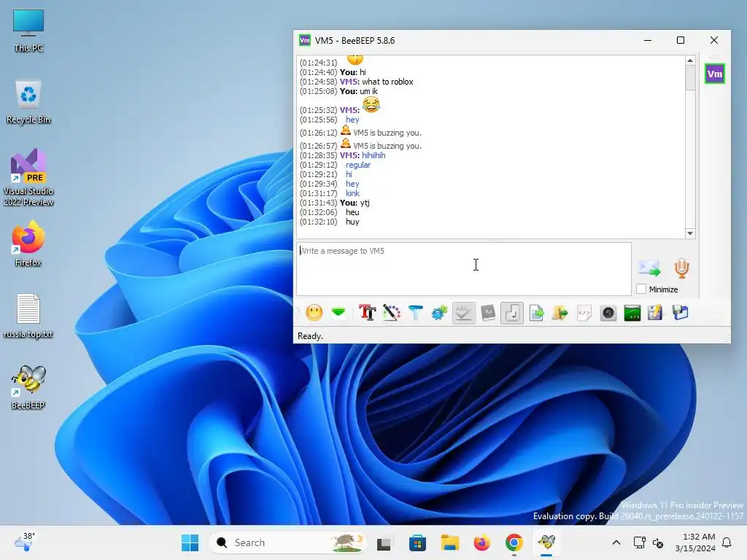Click the BeeBEEP taskbar icon
The image size is (747, 560).
tap(546, 542)
